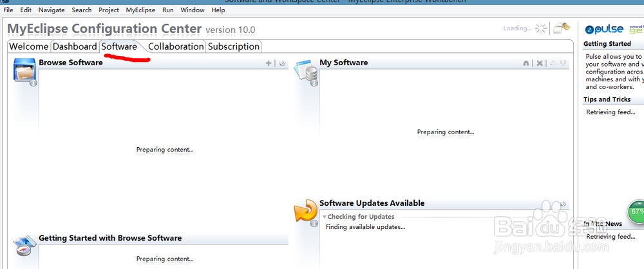644x269 pixels.
Task: Click the info badge on Software Updates icon
Action: point(314,223)
